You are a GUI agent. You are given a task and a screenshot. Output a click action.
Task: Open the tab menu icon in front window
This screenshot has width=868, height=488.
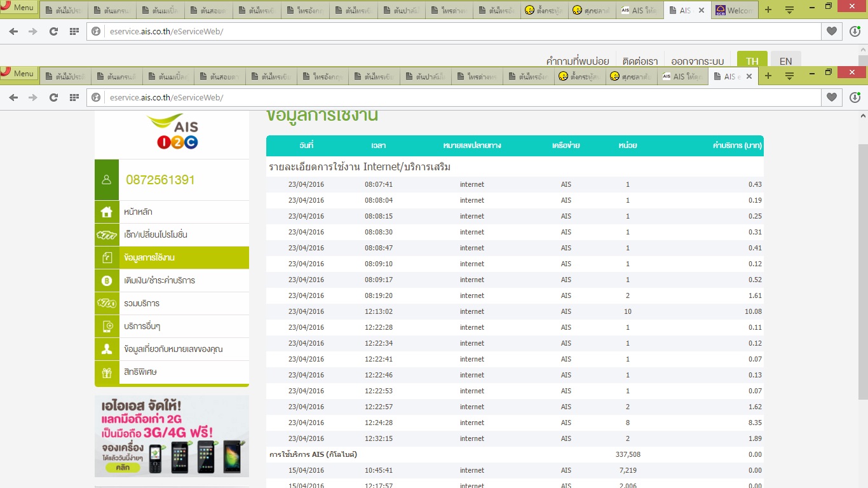pos(789,76)
